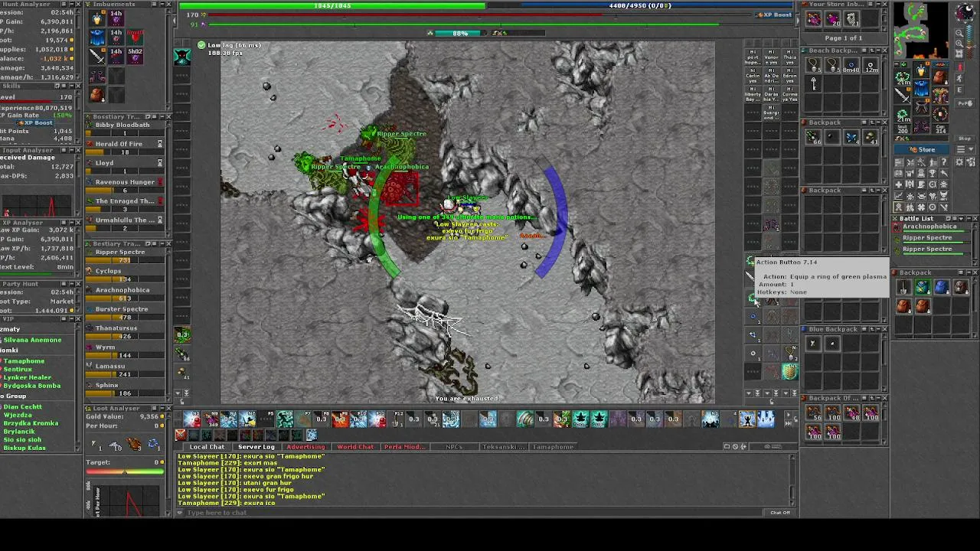Select Silvana Anemone in VIP list
980x551 pixels.
[32, 340]
